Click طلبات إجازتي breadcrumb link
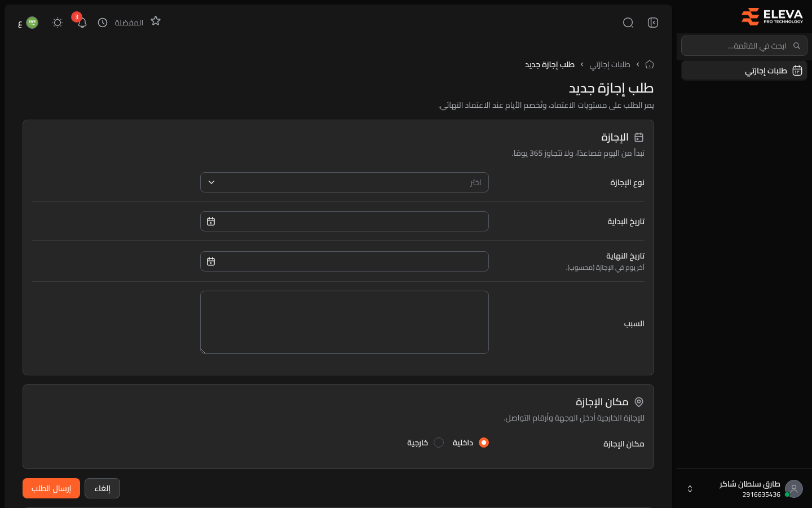 click(610, 64)
